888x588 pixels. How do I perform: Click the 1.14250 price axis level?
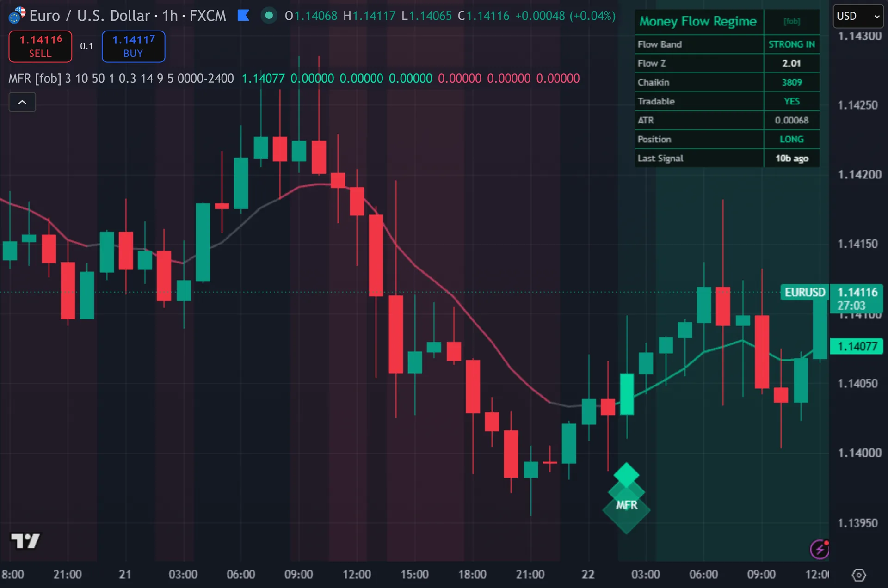click(857, 105)
